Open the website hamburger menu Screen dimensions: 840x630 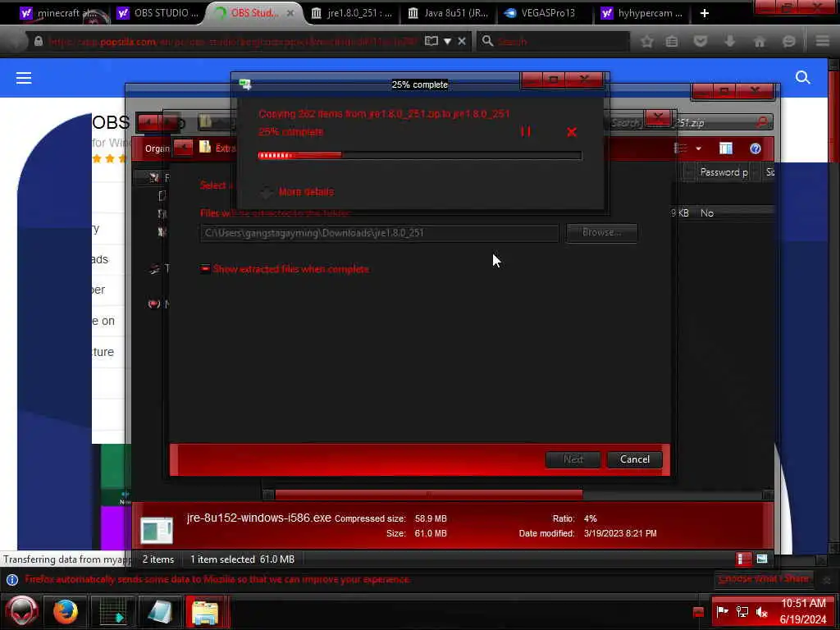(24, 78)
